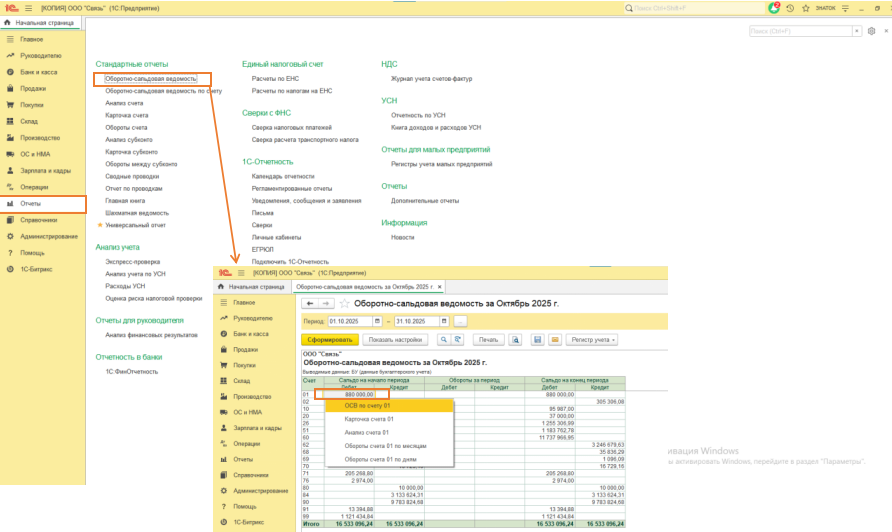892x532 pixels.
Task: Open Карточка счета report link
Action: click(x=126, y=116)
